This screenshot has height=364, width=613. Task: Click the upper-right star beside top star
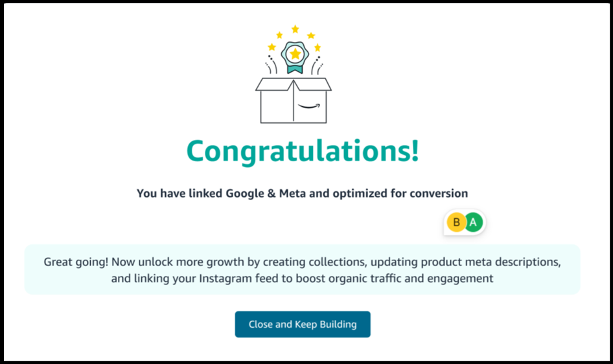(x=311, y=35)
